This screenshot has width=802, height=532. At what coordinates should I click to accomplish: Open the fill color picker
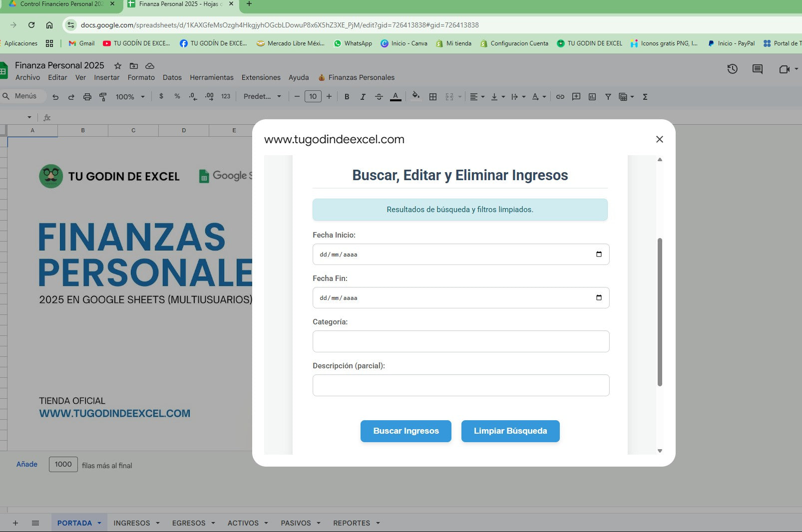415,96
